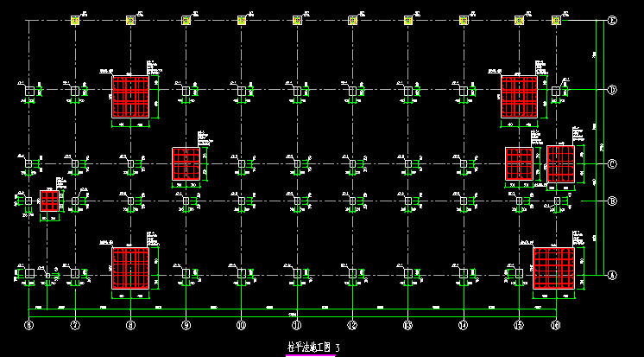Click grid axis bubble 9 at bottom
The image size is (644, 357).
click(x=186, y=326)
